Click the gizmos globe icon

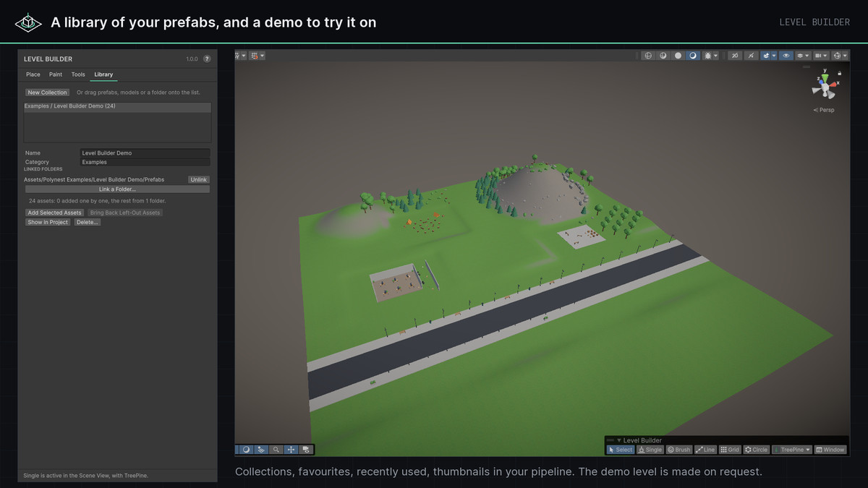pos(837,56)
